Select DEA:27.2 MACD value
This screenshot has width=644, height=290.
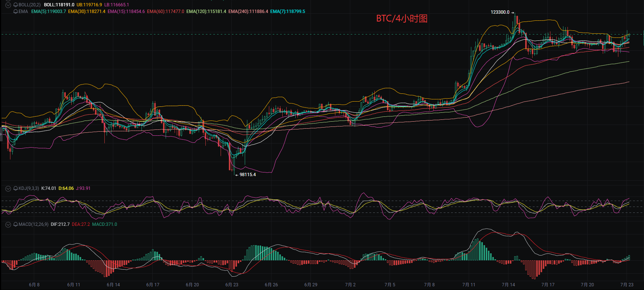[x=81, y=224]
